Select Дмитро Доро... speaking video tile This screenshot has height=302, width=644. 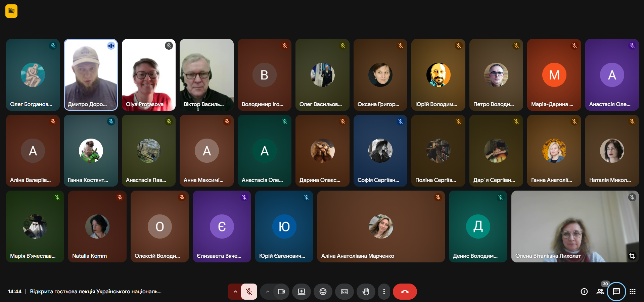[x=91, y=75]
